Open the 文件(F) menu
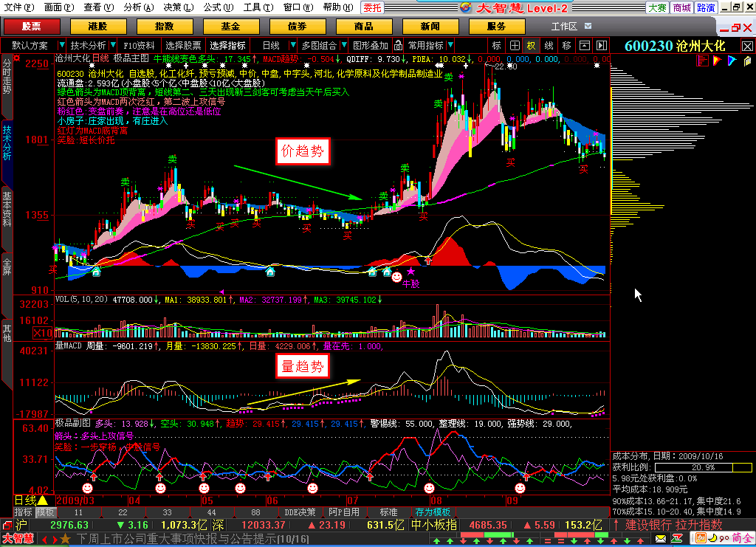This screenshot has width=756, height=547. 19,7
